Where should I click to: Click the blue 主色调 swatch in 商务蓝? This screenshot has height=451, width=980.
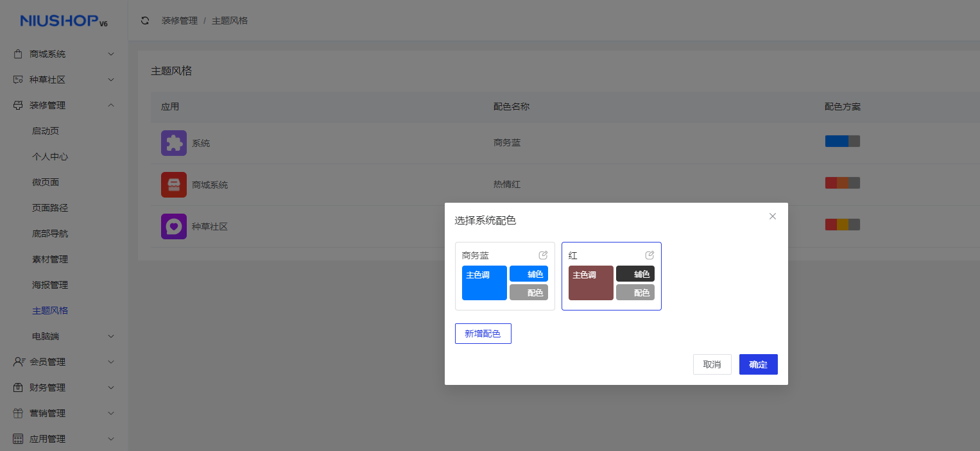click(485, 283)
